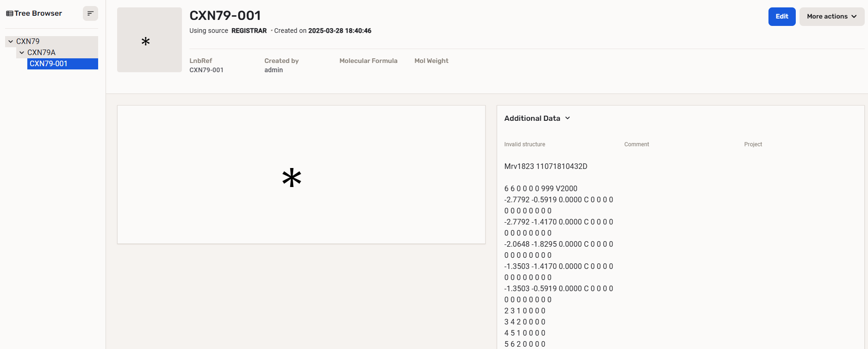The height and width of the screenshot is (349, 868).
Task: Click the Created by admin value
Action: tap(274, 70)
